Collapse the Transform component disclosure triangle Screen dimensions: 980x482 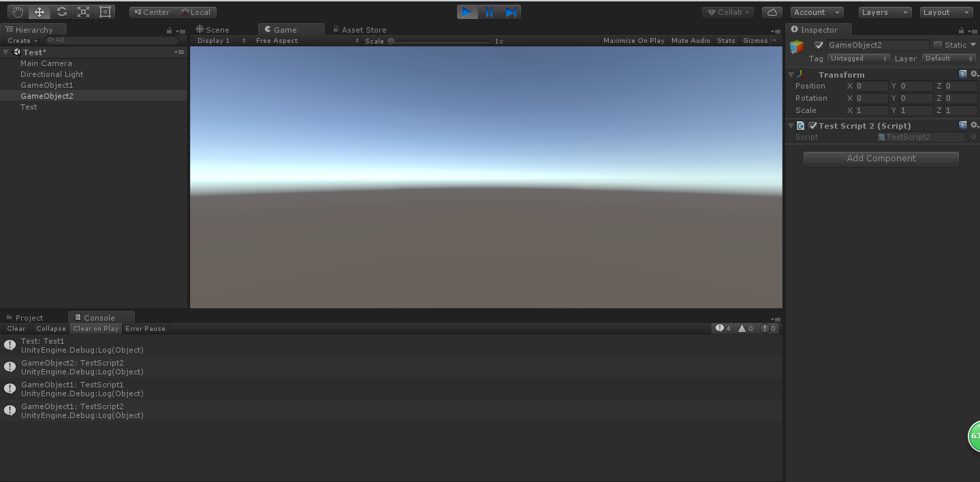pyautogui.click(x=791, y=74)
